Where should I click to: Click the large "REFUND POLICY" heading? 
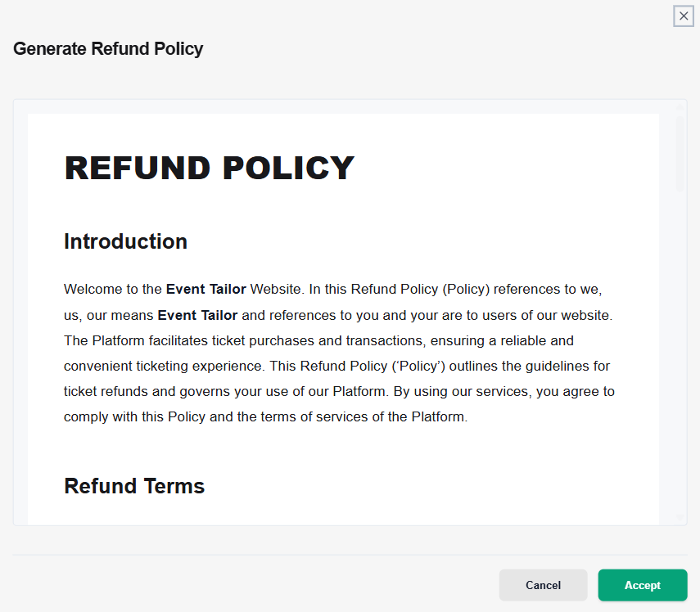point(209,169)
